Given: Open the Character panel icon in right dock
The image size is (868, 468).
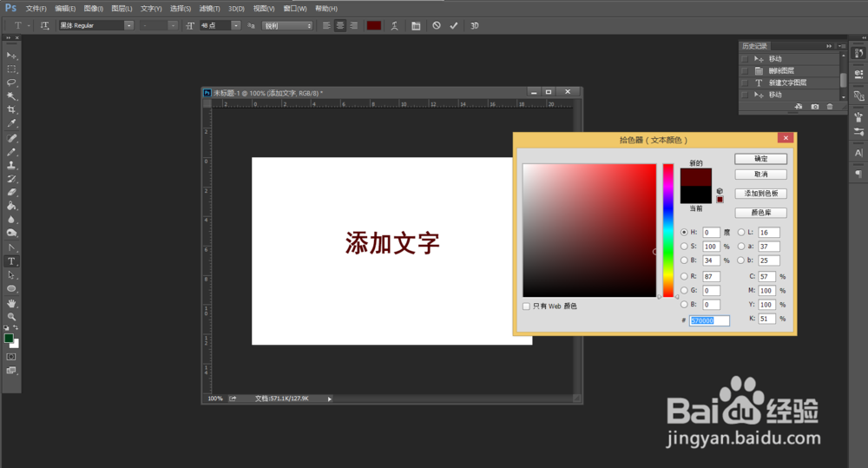Looking at the screenshot, I should [858, 153].
